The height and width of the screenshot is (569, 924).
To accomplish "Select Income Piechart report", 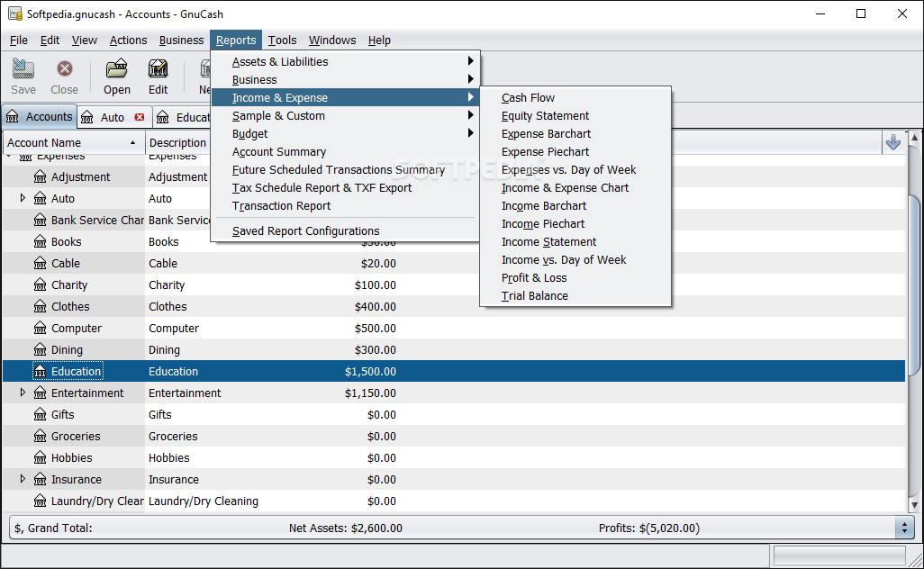I will coord(575,224).
